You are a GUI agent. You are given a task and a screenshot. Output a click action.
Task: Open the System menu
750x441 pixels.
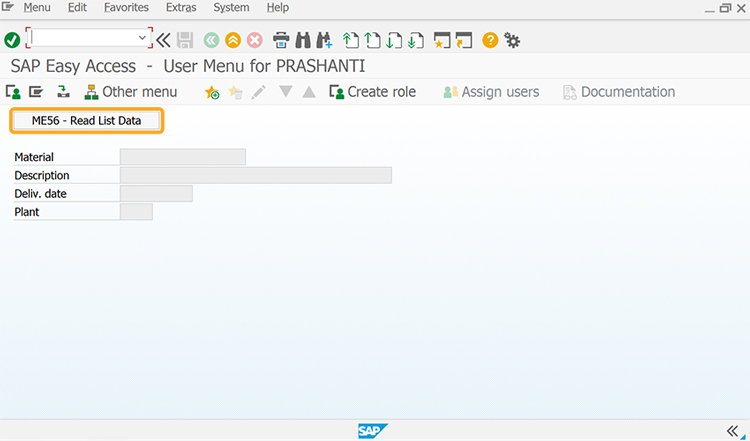pyautogui.click(x=231, y=8)
